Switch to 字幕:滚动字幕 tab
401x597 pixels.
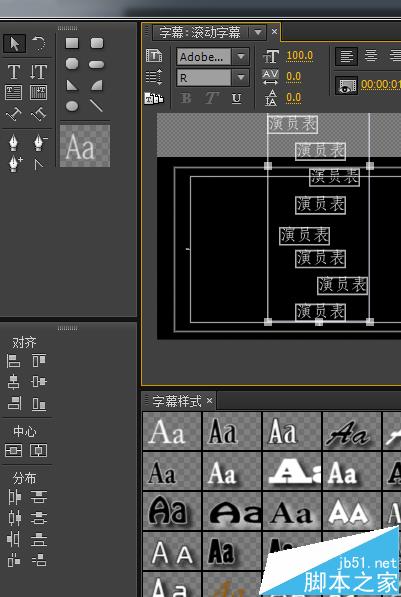(x=200, y=32)
